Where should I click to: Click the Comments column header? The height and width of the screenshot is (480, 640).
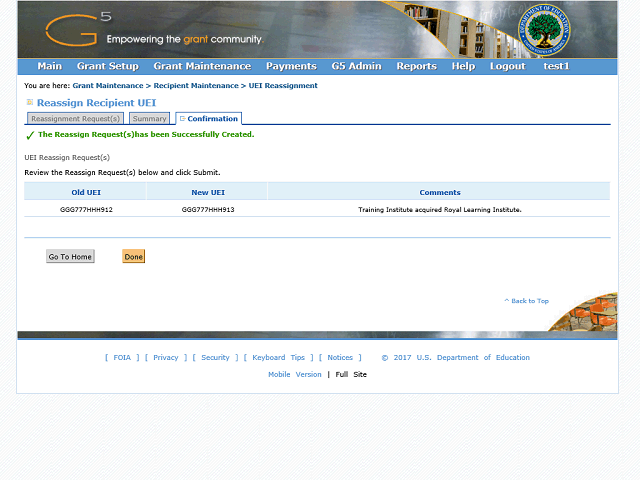click(440, 192)
